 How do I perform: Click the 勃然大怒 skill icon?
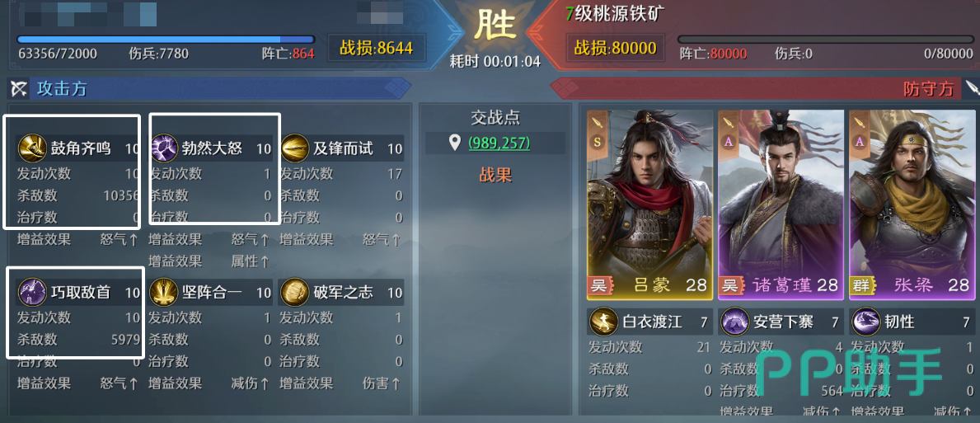(164, 148)
